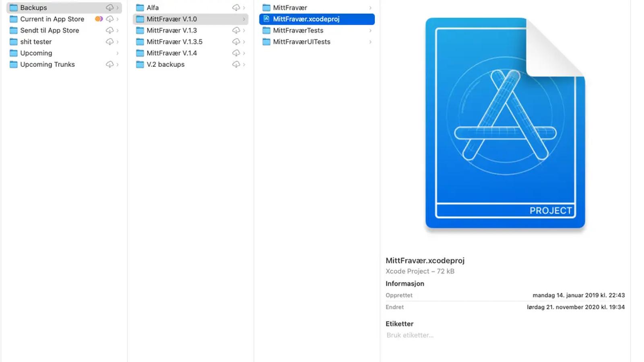Click the MittFraværUITests folder icon
The height and width of the screenshot is (362, 644).
pos(266,41)
